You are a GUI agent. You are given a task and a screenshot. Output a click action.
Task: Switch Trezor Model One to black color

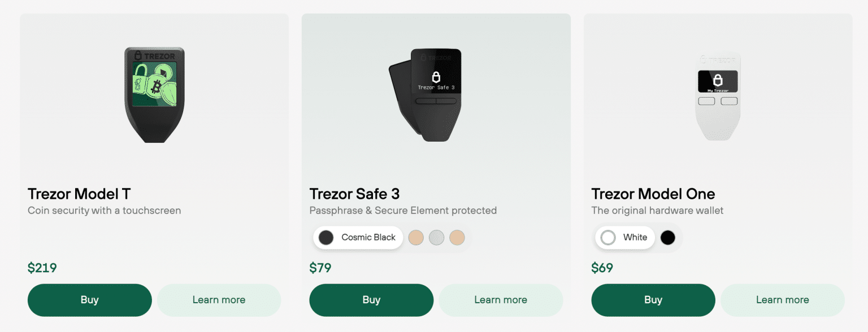(667, 238)
